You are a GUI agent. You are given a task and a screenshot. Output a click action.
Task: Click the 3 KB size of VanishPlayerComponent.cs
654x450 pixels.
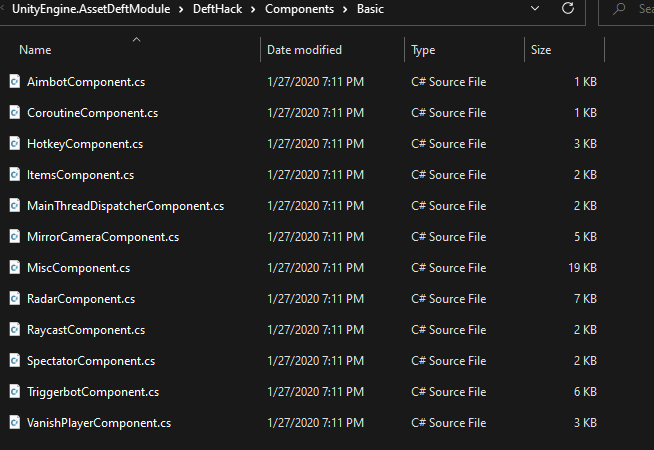click(x=585, y=423)
